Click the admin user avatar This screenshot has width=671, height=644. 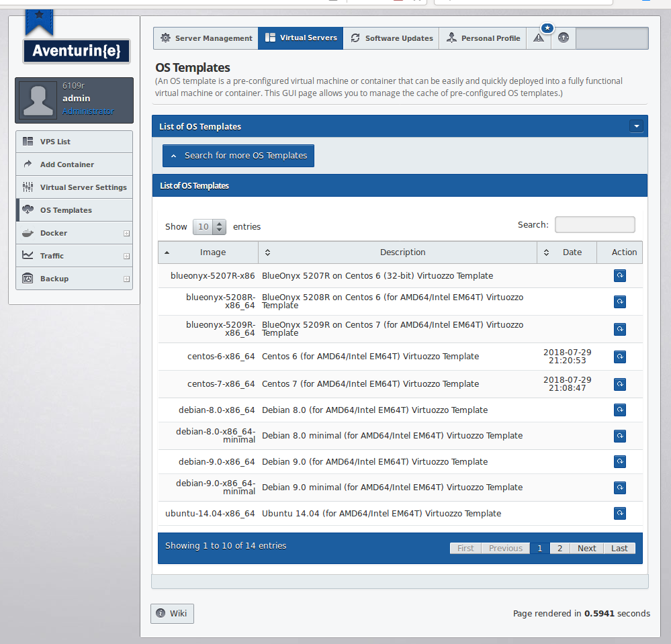38,99
